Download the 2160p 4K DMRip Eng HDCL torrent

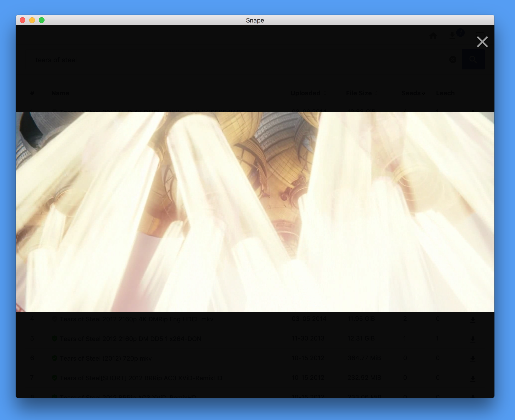click(473, 319)
